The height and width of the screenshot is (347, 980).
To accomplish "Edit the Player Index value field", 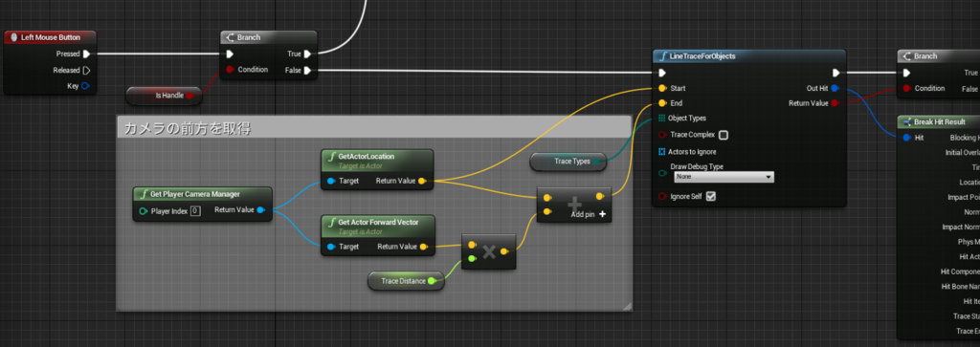I will tap(195, 211).
